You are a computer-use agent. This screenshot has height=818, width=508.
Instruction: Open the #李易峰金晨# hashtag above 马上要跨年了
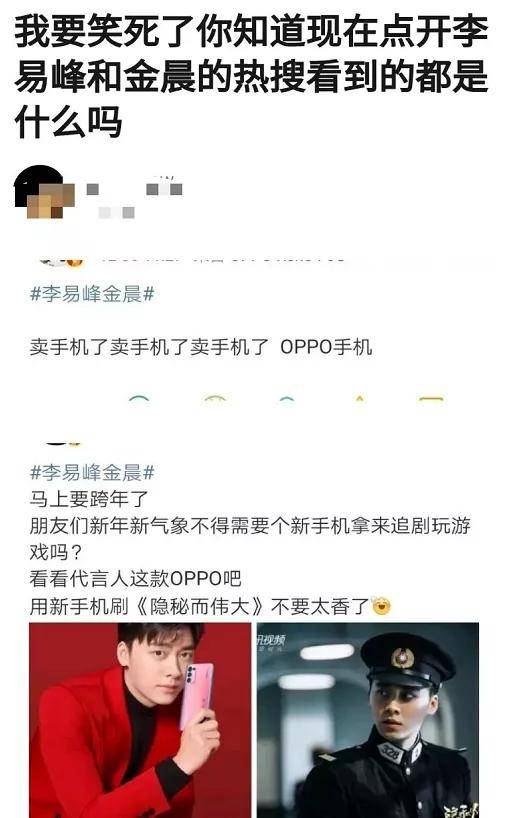pyautogui.click(x=92, y=473)
